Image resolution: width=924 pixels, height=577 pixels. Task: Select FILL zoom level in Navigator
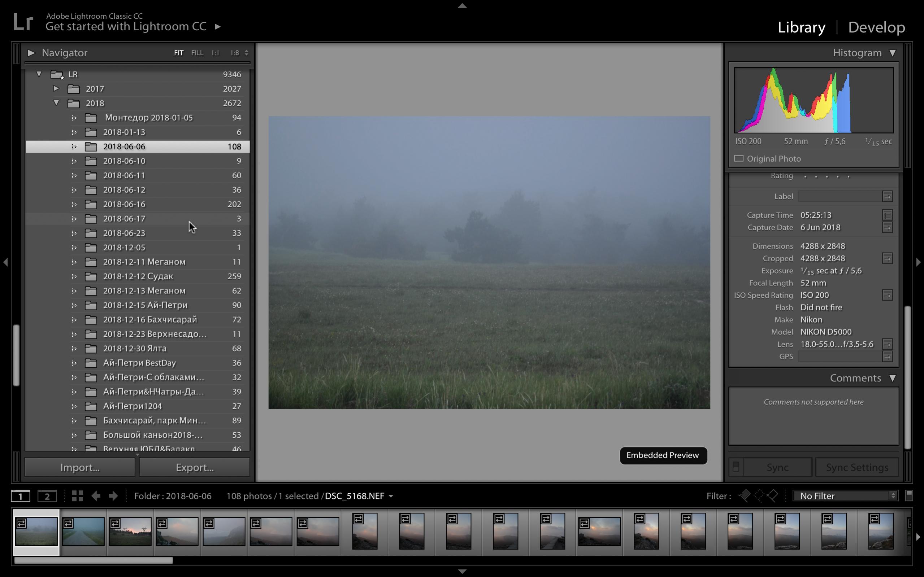197,53
